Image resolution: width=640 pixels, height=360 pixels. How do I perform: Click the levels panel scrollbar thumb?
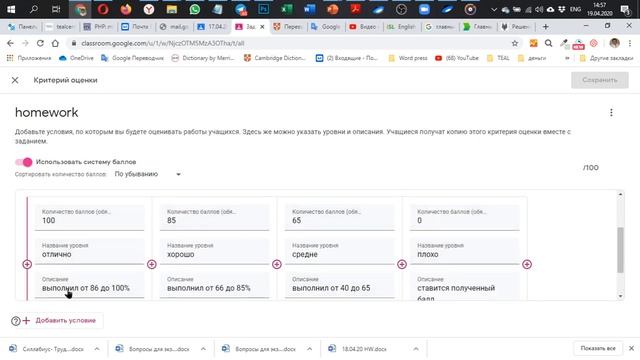point(620,250)
